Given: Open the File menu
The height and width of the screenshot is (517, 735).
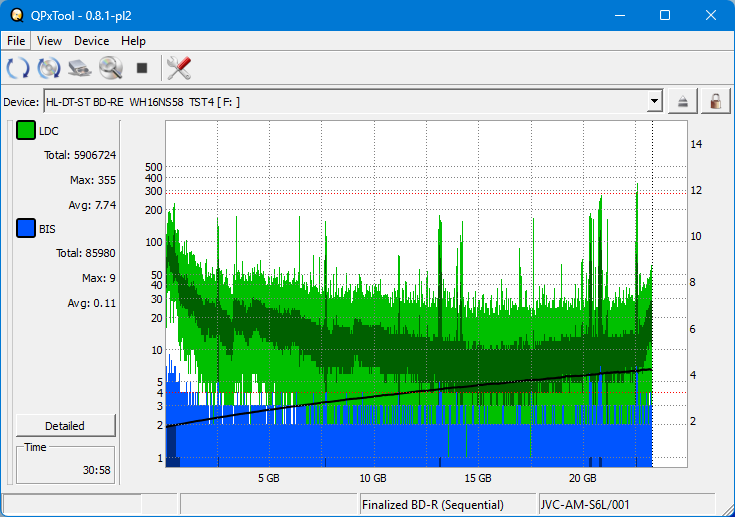Looking at the screenshot, I should (x=16, y=41).
